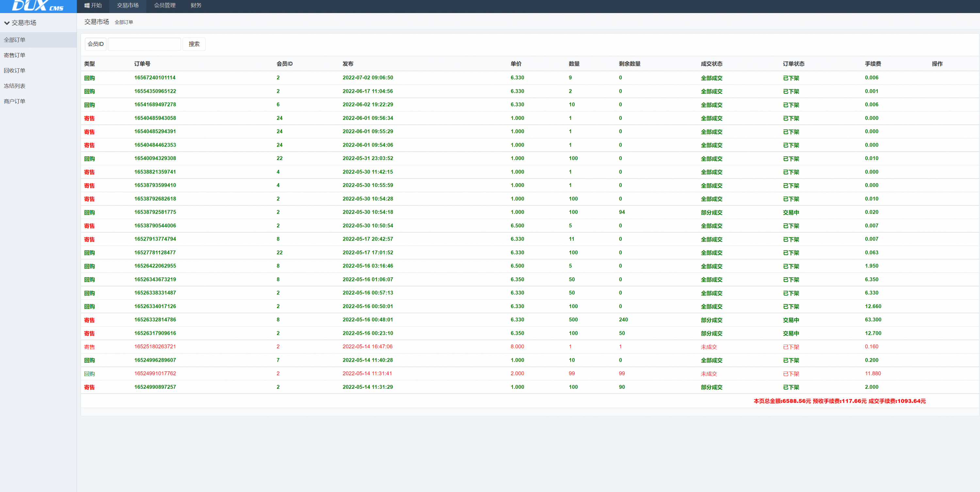The image size is (980, 492).
Task: Click the 订单号 column header
Action: pyautogui.click(x=142, y=64)
